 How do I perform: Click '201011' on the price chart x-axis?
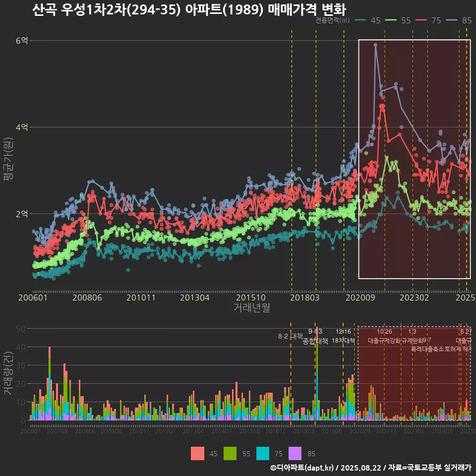coord(141,297)
